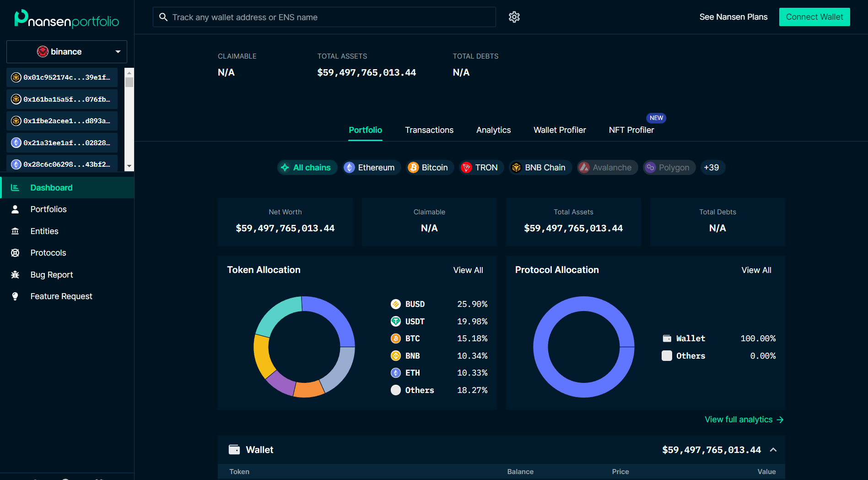
Task: Click View All in Protocol Allocation
Action: click(x=756, y=270)
